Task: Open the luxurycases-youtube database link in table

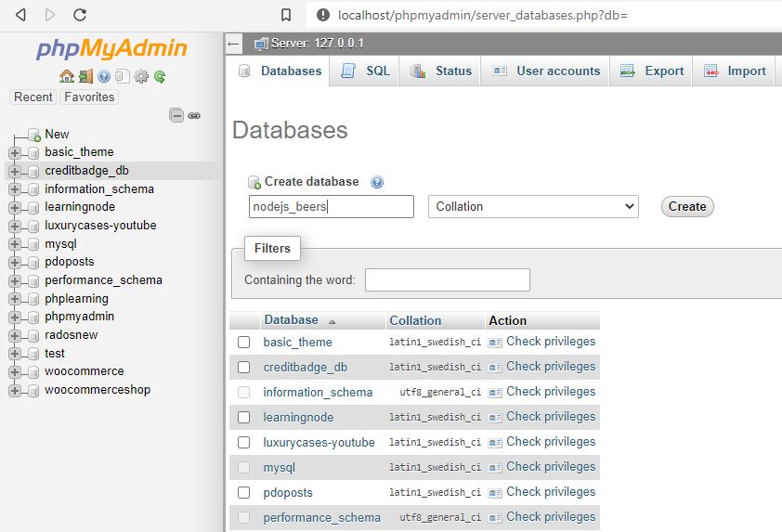Action: [319, 442]
